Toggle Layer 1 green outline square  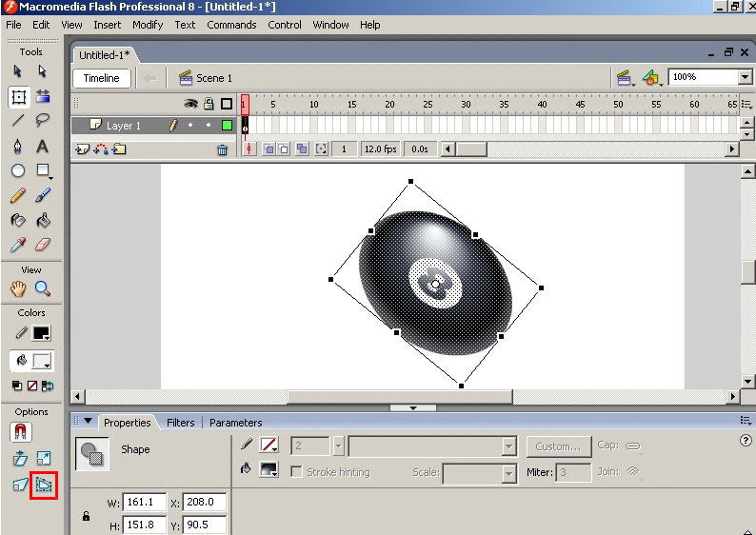(x=227, y=126)
